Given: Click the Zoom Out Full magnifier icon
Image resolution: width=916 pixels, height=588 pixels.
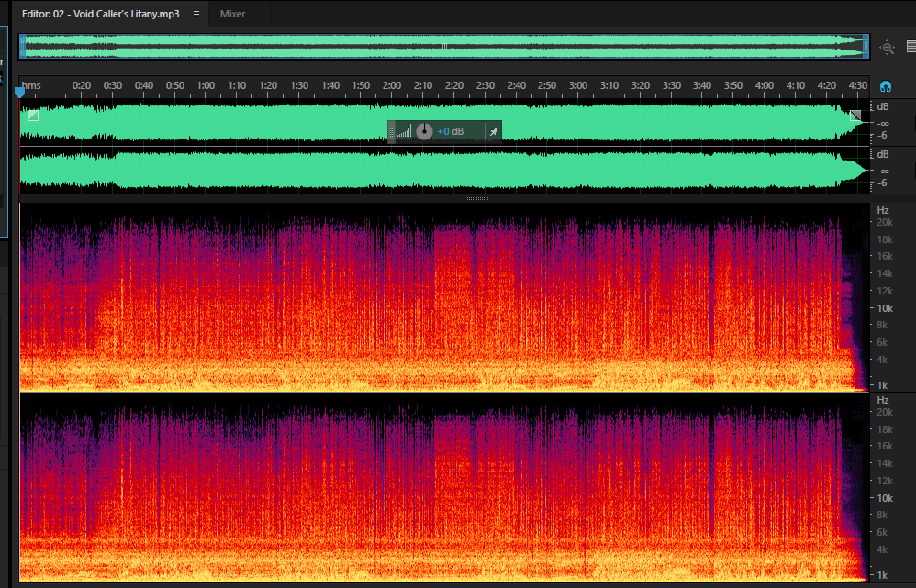Looking at the screenshot, I should pyautogui.click(x=888, y=48).
